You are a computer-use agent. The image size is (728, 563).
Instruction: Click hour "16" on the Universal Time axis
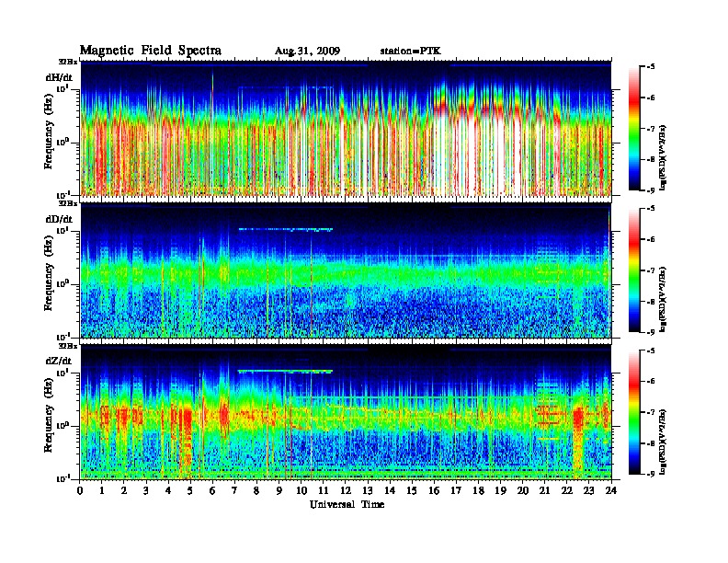coord(434,491)
